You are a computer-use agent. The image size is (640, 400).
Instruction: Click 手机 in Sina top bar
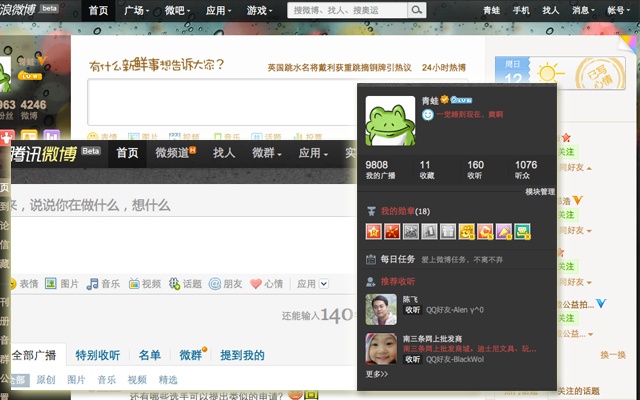tap(521, 10)
